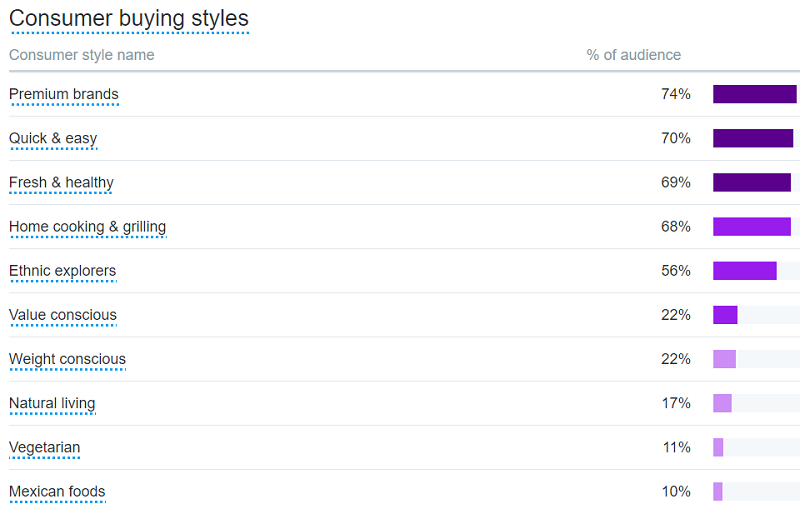Click the Weight conscious percentage bar
800x509 pixels.
coord(725,358)
